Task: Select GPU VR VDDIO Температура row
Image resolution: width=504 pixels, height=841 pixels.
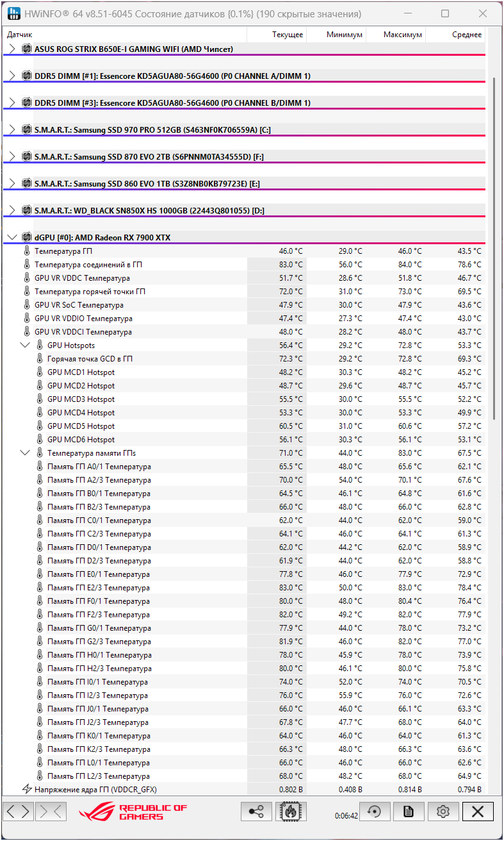Action: click(x=244, y=319)
